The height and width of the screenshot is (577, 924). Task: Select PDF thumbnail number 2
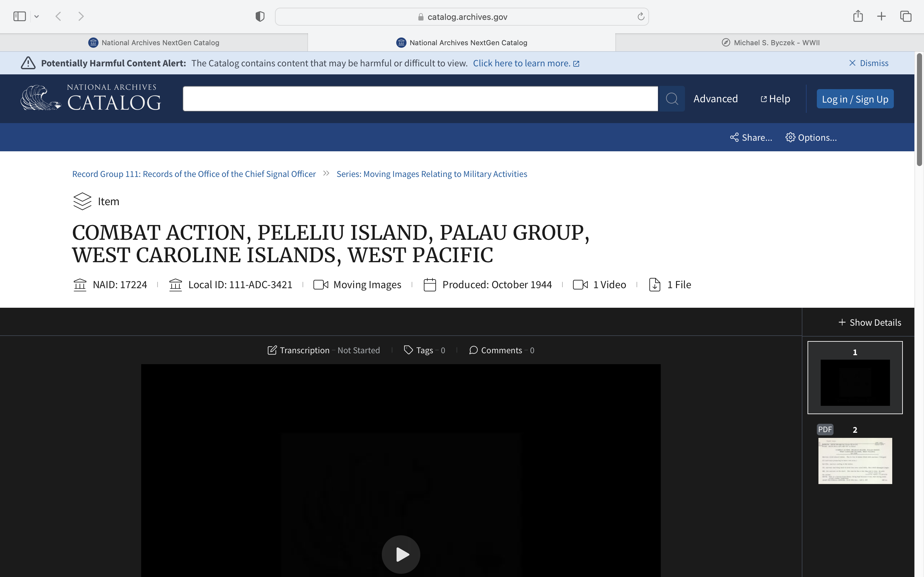click(x=855, y=461)
